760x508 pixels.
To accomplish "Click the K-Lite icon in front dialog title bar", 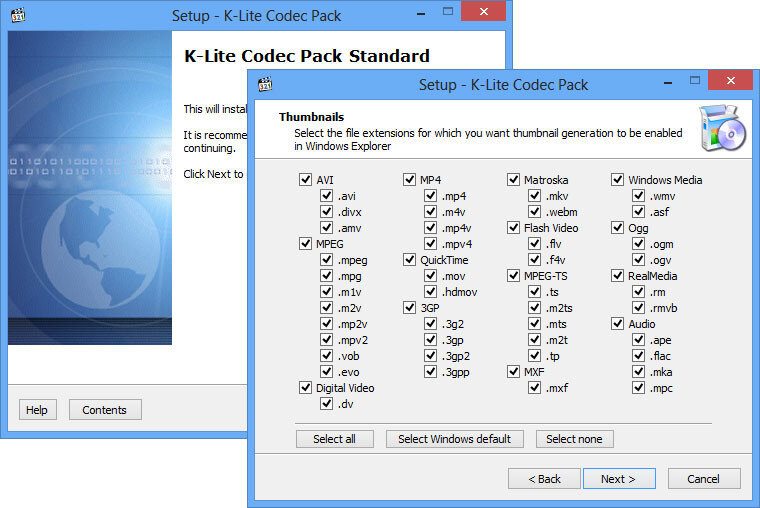I will (x=265, y=84).
